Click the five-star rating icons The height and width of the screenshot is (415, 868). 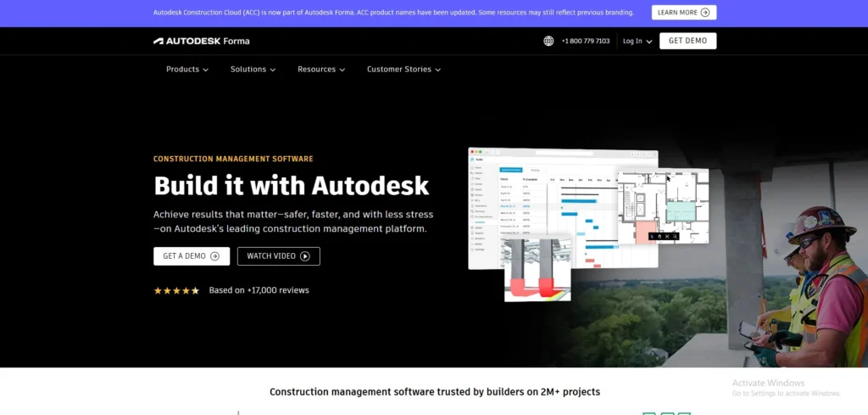[x=176, y=290]
